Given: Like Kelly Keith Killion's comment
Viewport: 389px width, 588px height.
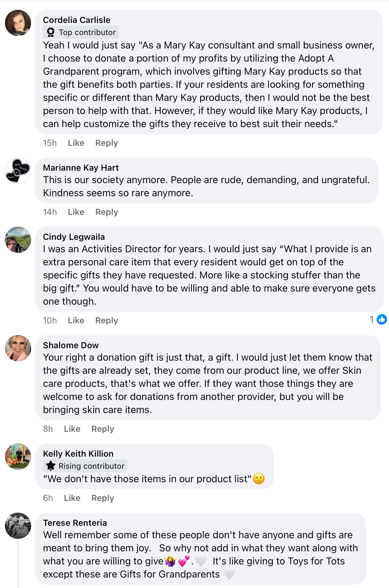Looking at the screenshot, I should [x=72, y=498].
